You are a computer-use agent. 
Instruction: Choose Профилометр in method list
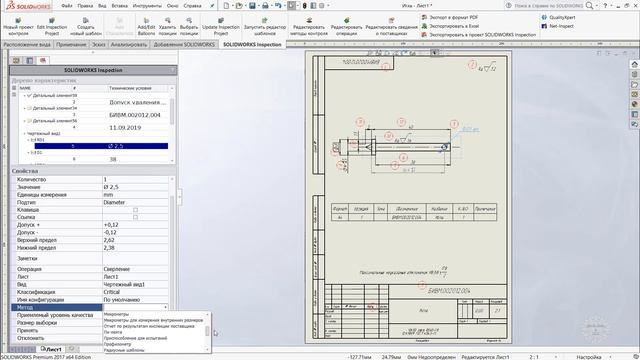(x=117, y=344)
